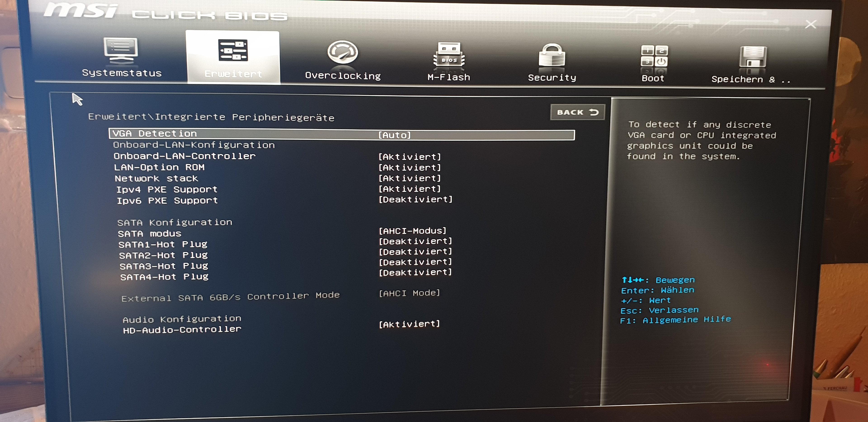Click the BACK button

[x=577, y=112]
